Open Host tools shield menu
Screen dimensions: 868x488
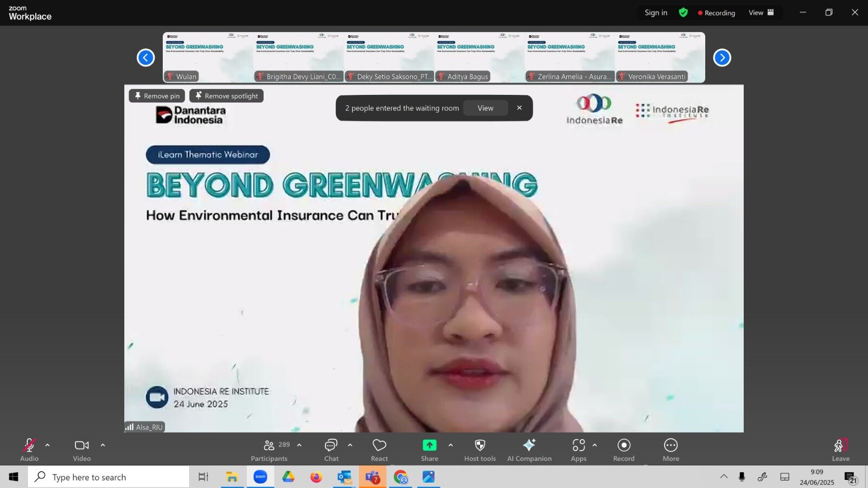click(480, 450)
